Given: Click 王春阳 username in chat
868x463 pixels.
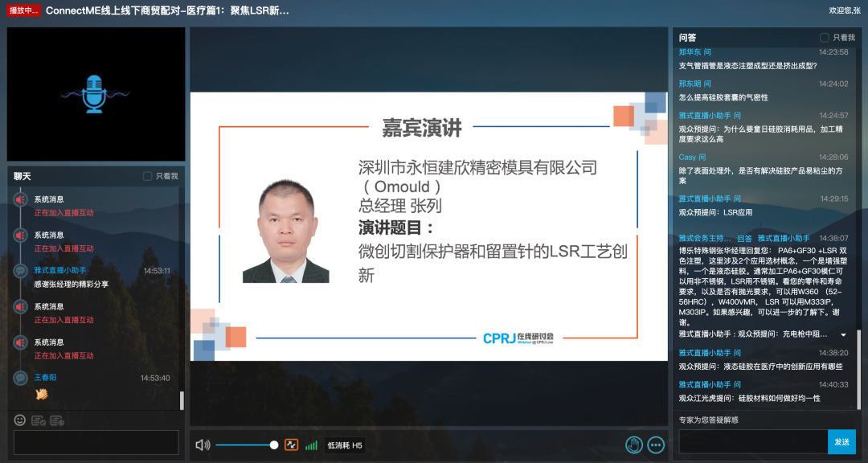Looking at the screenshot, I should pos(45,377).
